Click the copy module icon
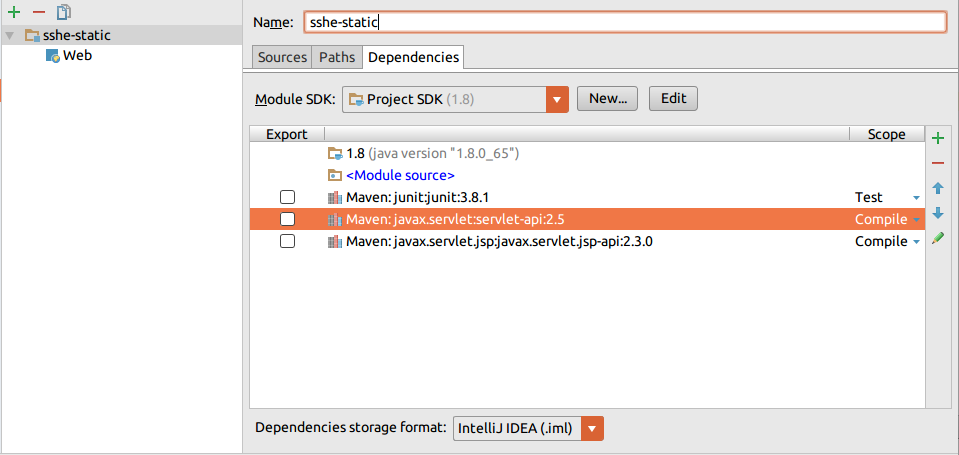 (x=64, y=12)
